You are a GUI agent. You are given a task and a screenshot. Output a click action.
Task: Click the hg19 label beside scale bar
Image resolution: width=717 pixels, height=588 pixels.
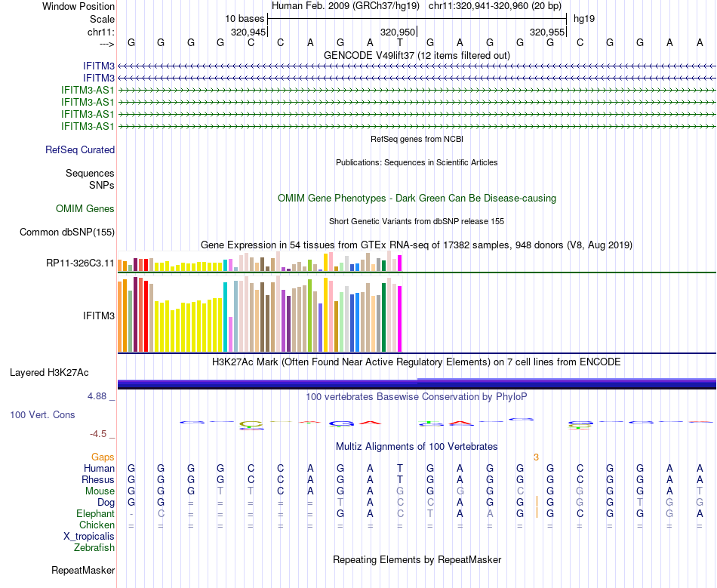(x=584, y=19)
